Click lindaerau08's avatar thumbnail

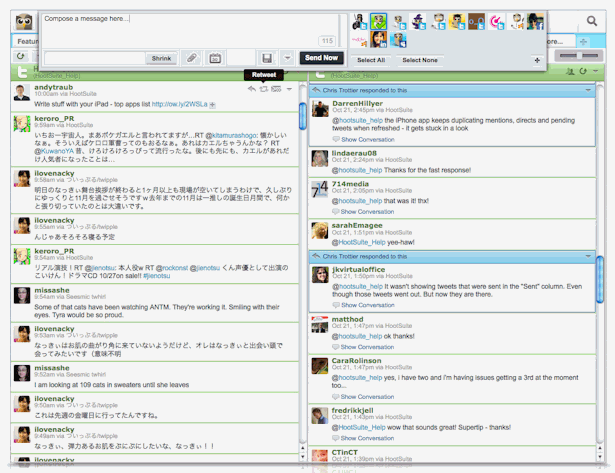(x=320, y=158)
